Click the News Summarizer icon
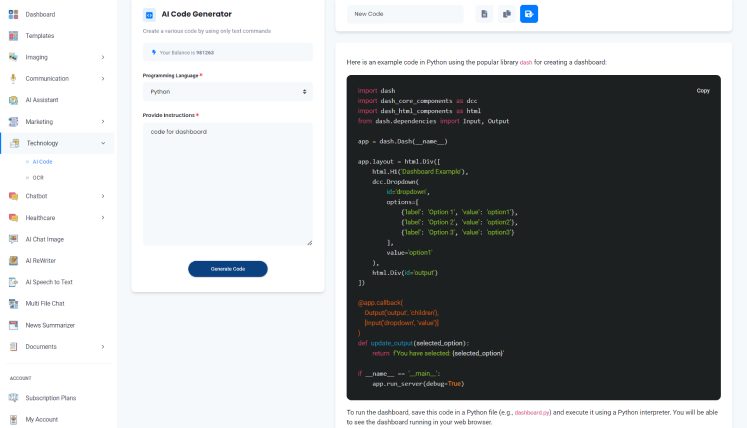The height and width of the screenshot is (428, 747). (13, 325)
